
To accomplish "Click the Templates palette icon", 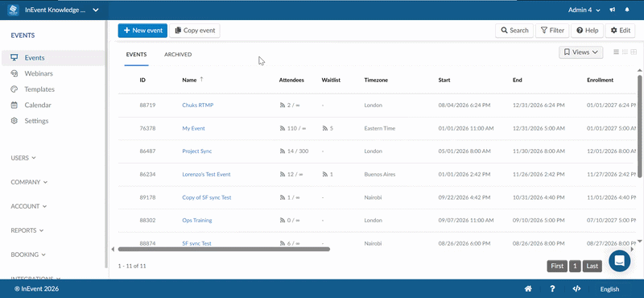I will (x=14, y=89).
